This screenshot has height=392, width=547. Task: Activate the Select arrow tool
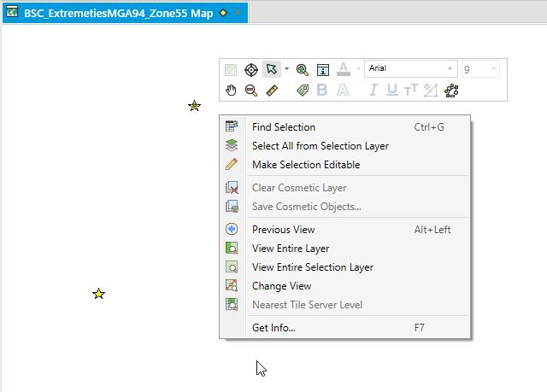[x=271, y=69]
